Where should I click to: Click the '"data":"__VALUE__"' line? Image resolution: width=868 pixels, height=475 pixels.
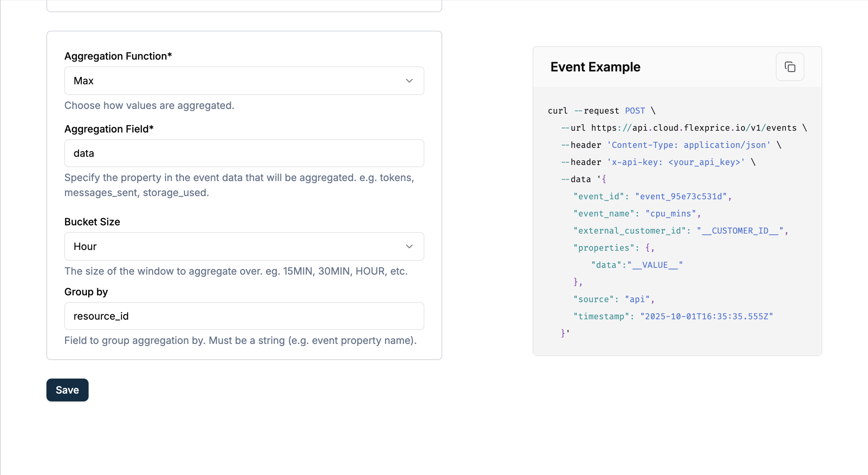637,265
